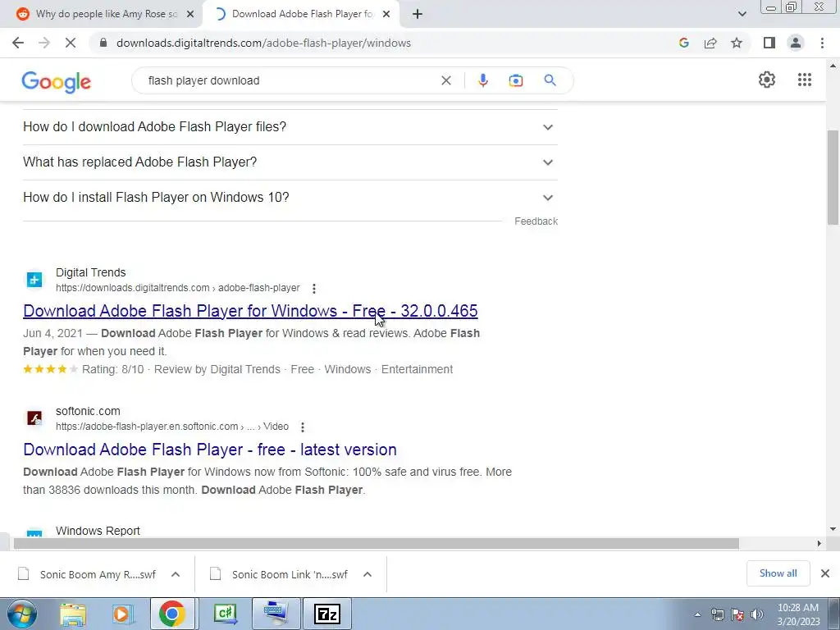
Task: Open the Windows Start menu
Action: click(22, 614)
